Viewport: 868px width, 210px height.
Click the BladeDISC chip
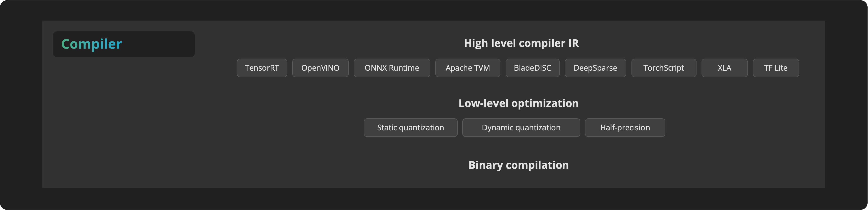coord(532,68)
